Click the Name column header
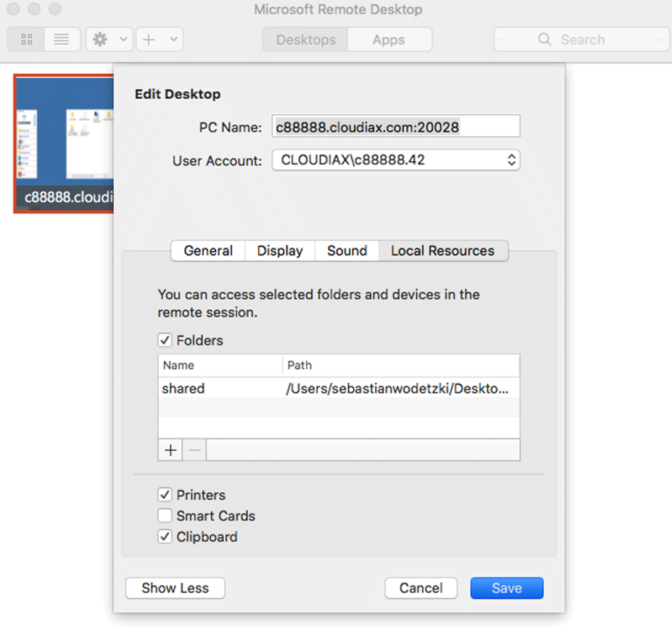Viewport: 672px width, 644px height. 220,365
